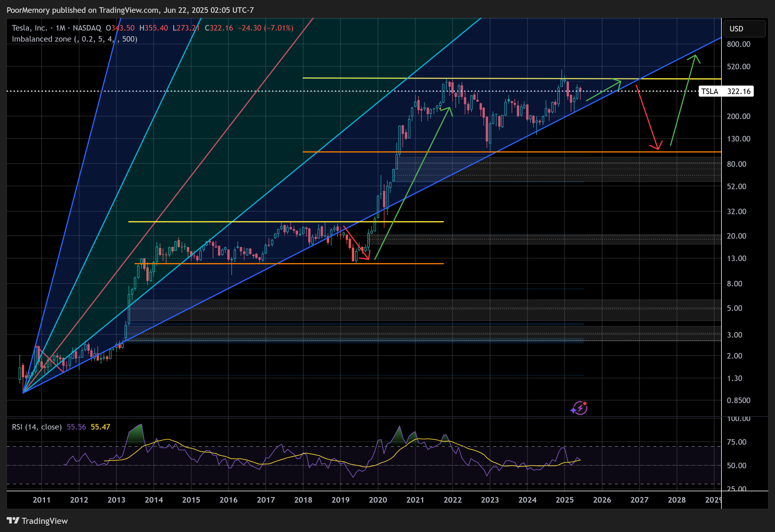Screen dimensions: 775x532
Task: Click the open value O343.50
Action: tap(120, 28)
